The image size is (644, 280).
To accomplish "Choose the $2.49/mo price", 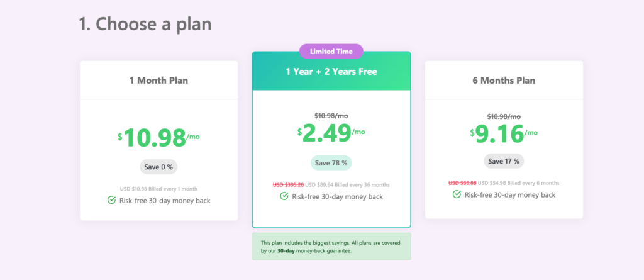I will (331, 132).
